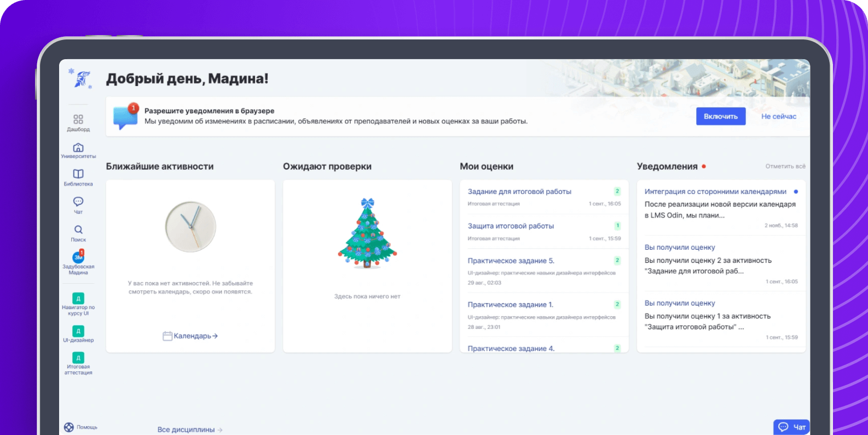Open Практическое задание 1 grade

(511, 305)
